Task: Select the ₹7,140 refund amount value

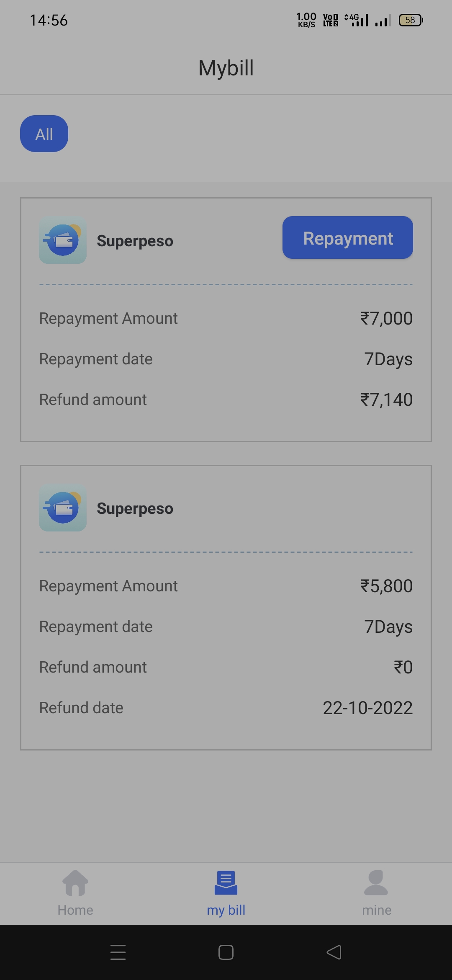Action: click(x=386, y=400)
